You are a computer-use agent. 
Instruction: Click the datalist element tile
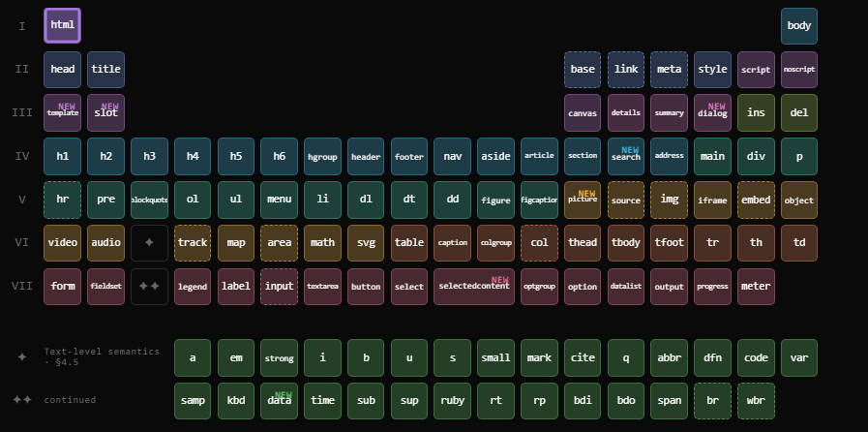[626, 287]
